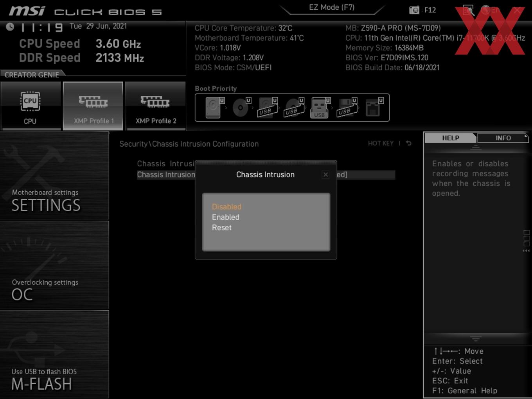
Task: Select the hard disk boot priority icon
Action: tap(214, 108)
